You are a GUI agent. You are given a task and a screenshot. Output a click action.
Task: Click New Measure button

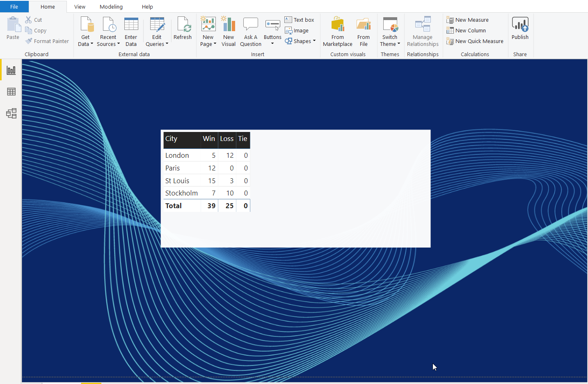468,20
